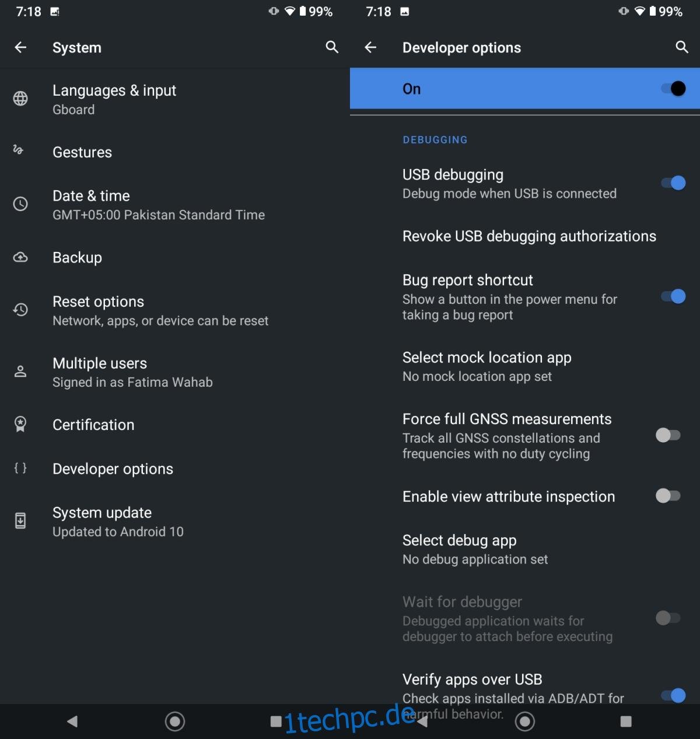Turn off the Developer options master switch
The image size is (700, 739).
(x=673, y=89)
